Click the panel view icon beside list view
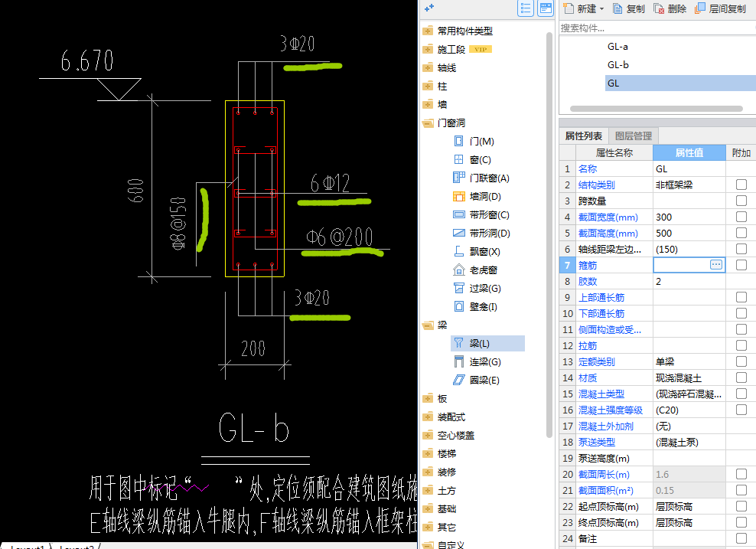Screen dimensions: 756x549 (546, 8)
